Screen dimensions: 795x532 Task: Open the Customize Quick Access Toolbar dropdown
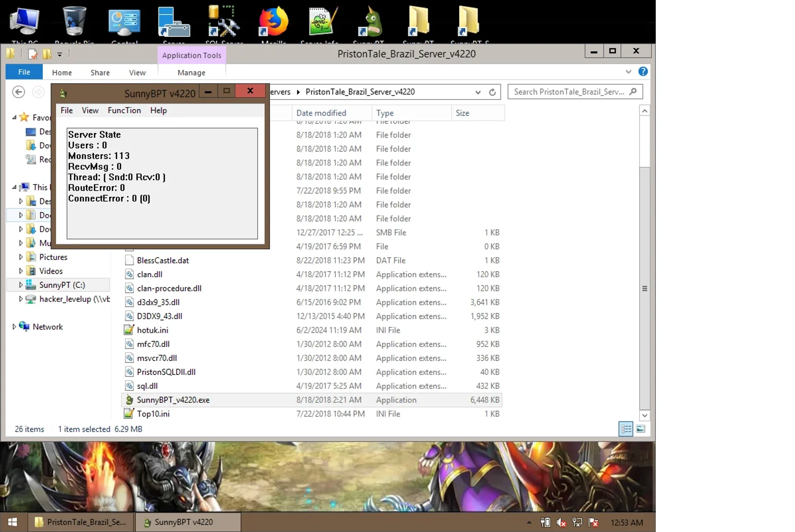60,54
